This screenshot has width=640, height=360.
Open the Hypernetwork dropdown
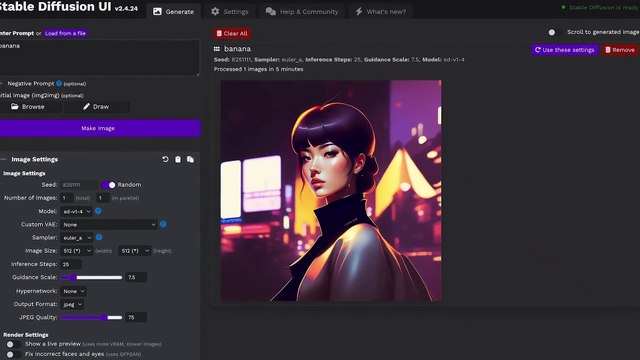(73, 291)
